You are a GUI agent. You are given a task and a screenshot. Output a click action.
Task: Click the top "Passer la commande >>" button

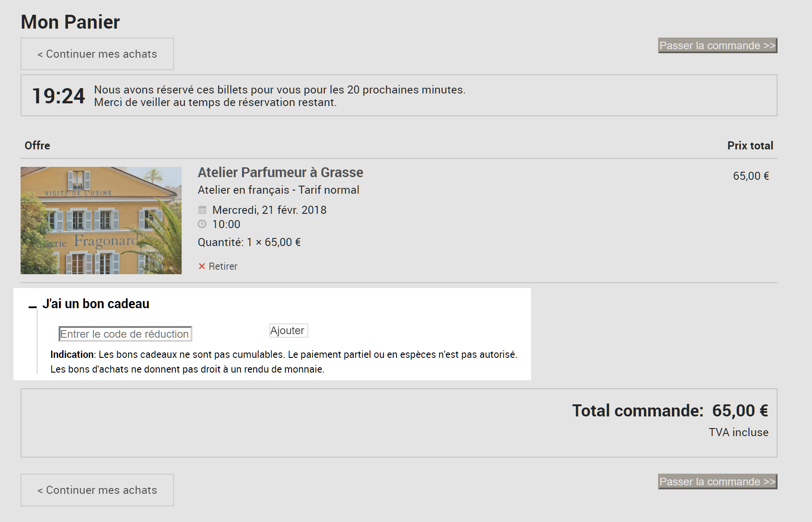[x=718, y=46]
